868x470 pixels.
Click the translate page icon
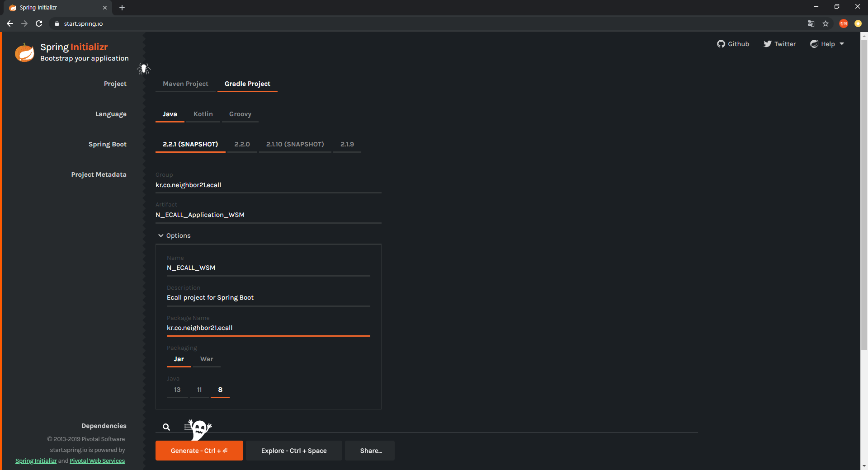811,23
